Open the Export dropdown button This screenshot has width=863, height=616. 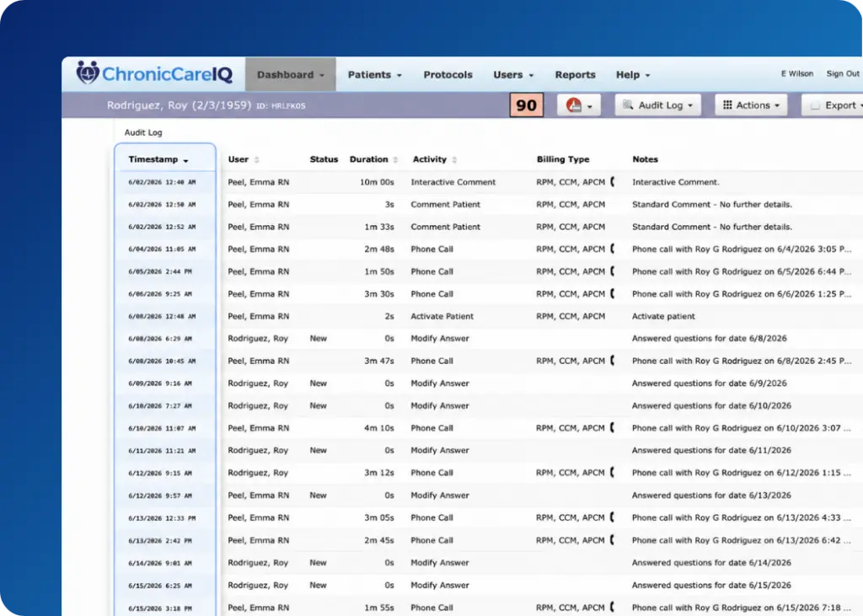[833, 105]
